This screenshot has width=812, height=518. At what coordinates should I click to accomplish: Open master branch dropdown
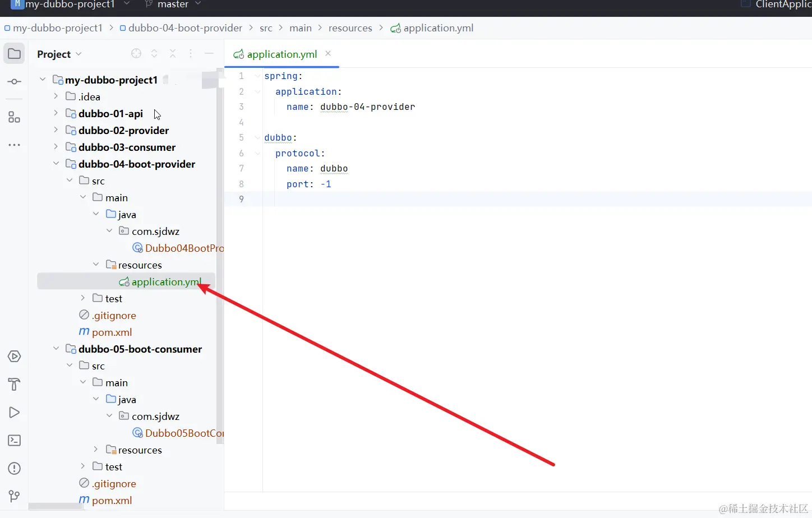coord(173,4)
